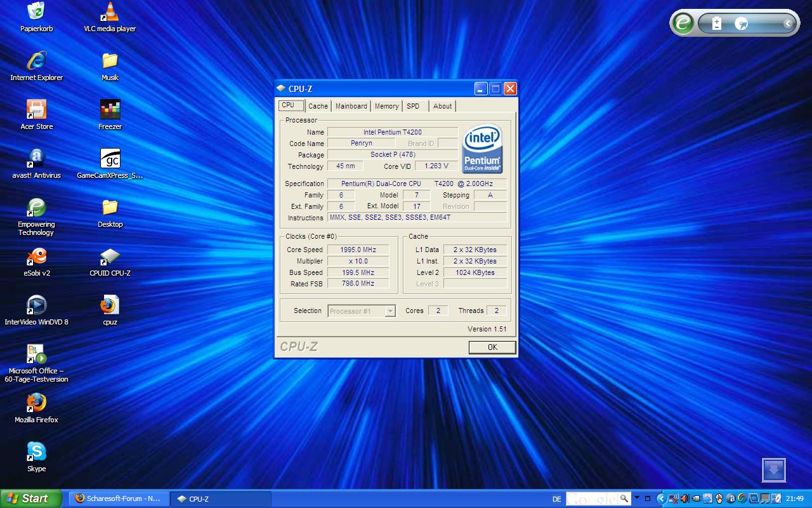Switch to the SPD tab
812x508 pixels.
413,106
